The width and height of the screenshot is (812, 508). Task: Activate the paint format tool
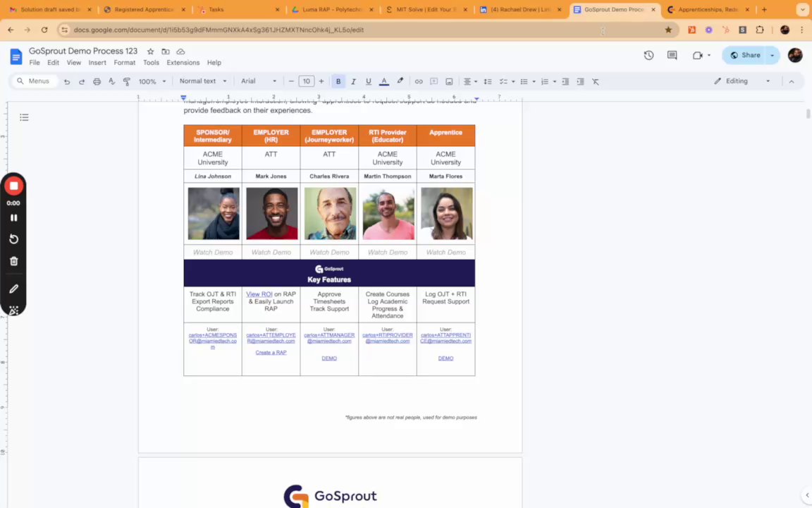tap(127, 81)
